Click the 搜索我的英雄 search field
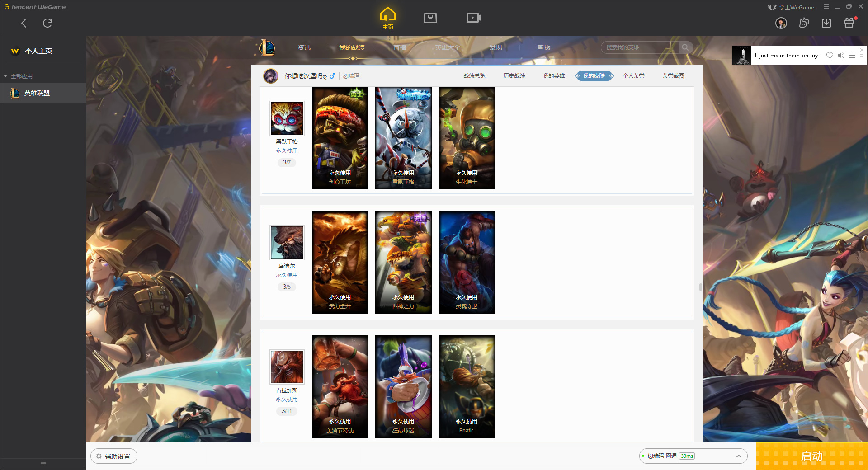The height and width of the screenshot is (470, 868). click(640, 47)
